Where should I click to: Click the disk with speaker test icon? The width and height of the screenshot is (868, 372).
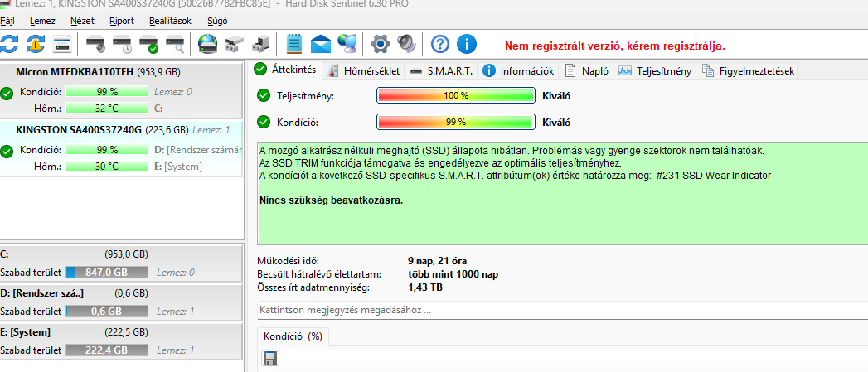(96, 44)
